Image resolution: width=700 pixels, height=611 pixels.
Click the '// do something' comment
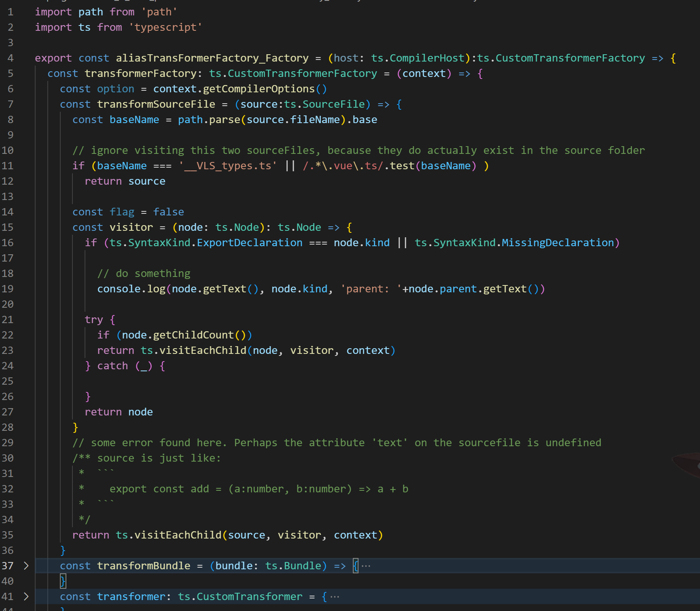point(144,273)
